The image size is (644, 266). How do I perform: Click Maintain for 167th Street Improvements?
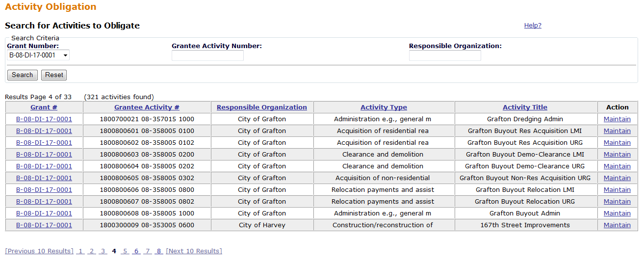pos(617,225)
